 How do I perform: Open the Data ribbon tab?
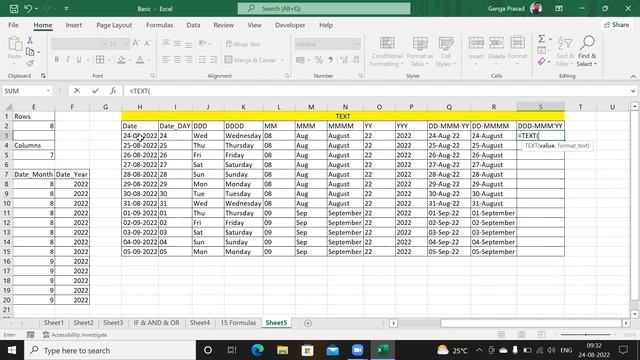point(193,25)
